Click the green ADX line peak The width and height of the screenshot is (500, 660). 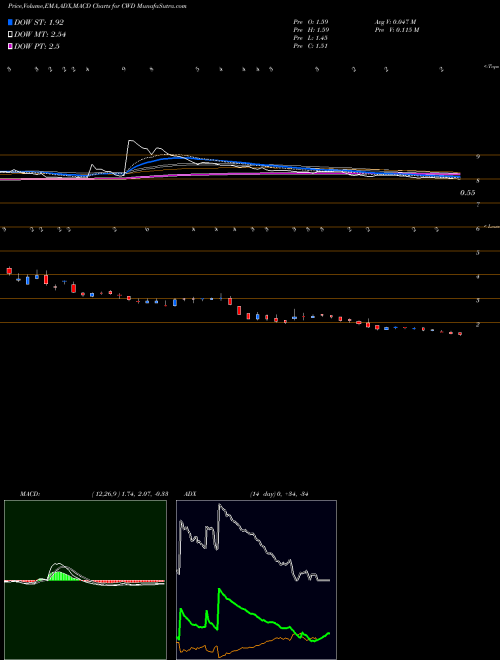coord(219,590)
